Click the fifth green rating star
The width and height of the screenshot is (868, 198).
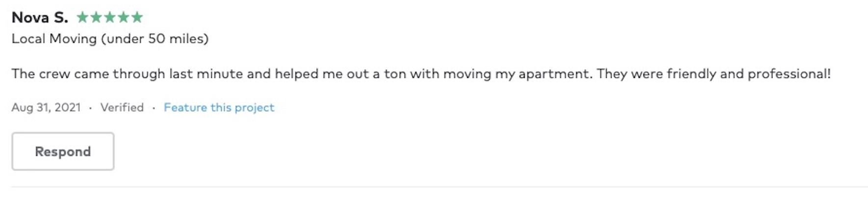tap(137, 18)
